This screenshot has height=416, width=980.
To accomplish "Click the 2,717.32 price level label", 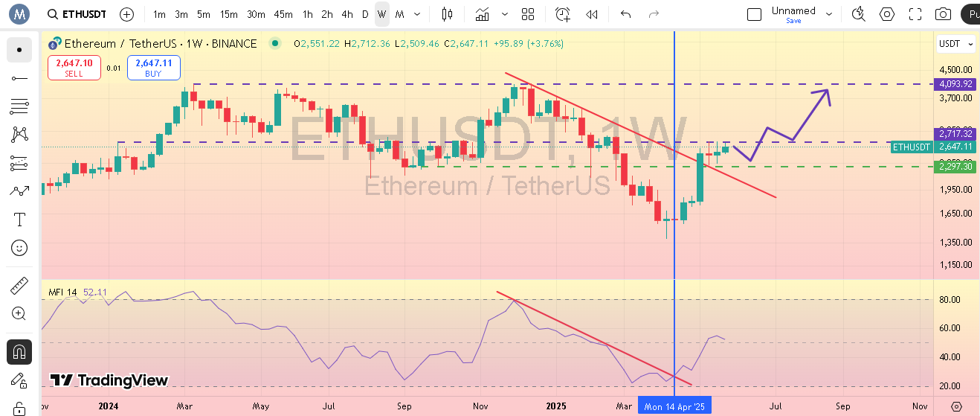I will click(956, 134).
